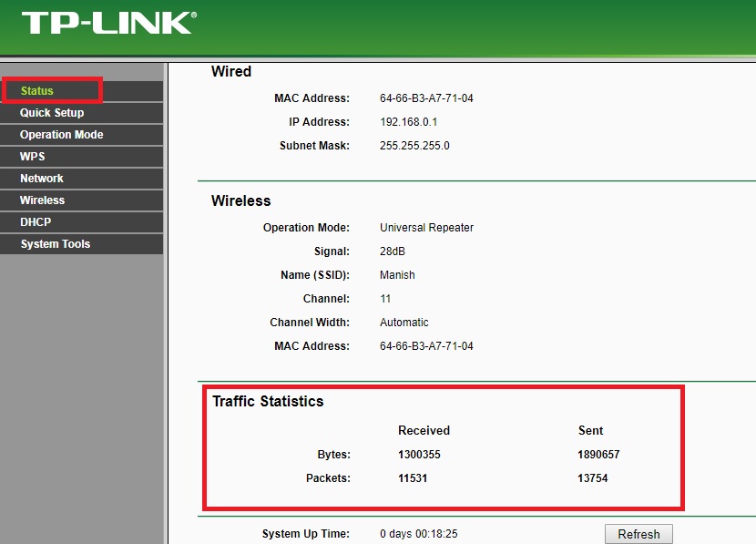Expand the Network sidebar menu
The image size is (756, 544).
[x=42, y=179]
